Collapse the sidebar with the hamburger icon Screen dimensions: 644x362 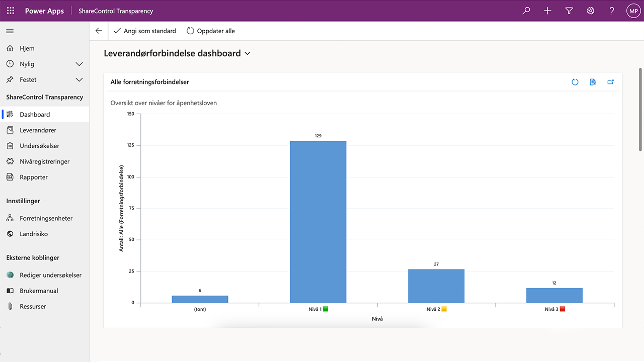[x=9, y=31]
